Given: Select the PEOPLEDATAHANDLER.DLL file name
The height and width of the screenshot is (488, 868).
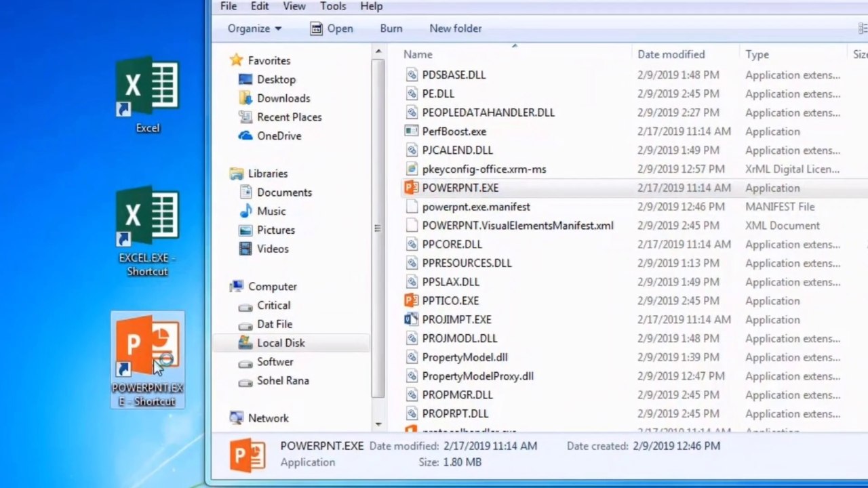Looking at the screenshot, I should click(488, 113).
